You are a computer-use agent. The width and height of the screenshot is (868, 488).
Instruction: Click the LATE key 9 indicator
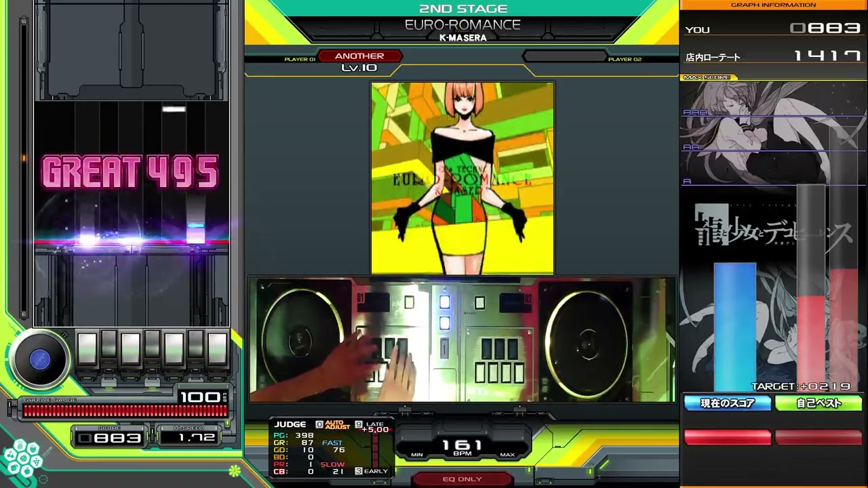coord(370,424)
